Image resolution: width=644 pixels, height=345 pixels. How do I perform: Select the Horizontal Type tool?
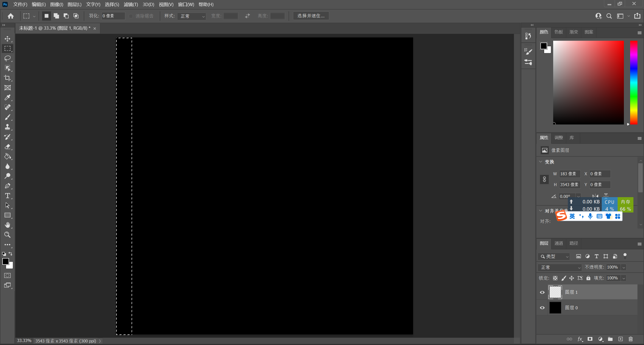point(7,196)
